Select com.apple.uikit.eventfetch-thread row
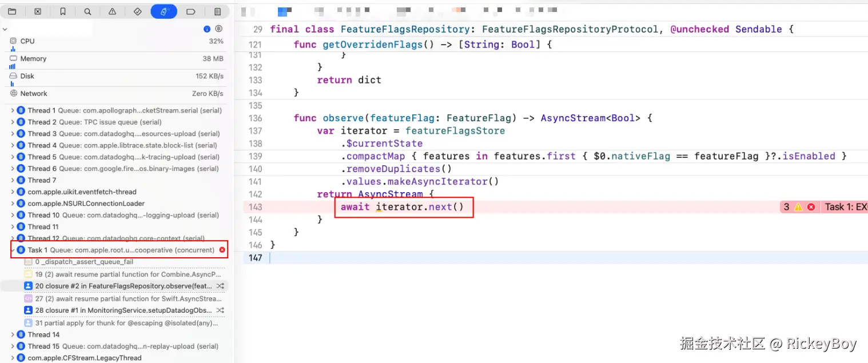 pos(117,192)
